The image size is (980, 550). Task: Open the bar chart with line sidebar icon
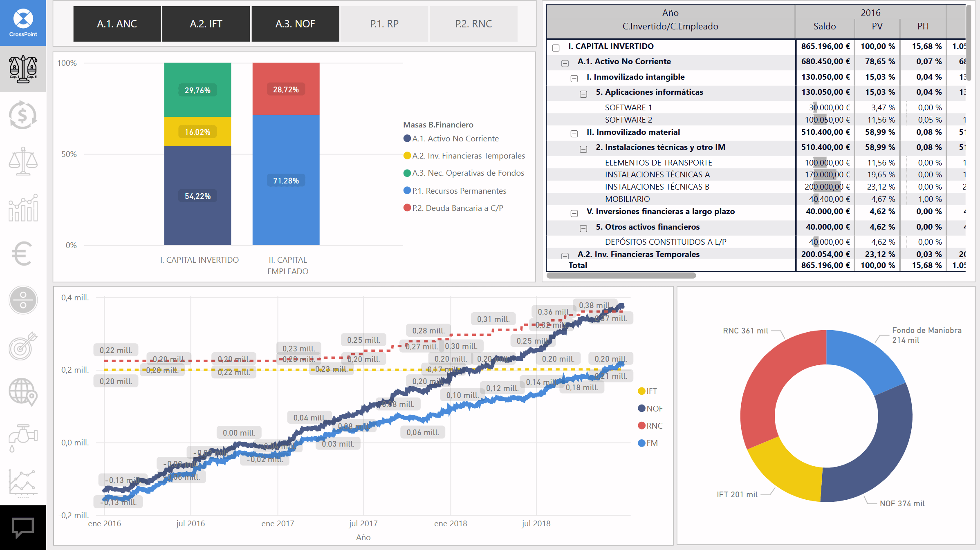tap(23, 208)
